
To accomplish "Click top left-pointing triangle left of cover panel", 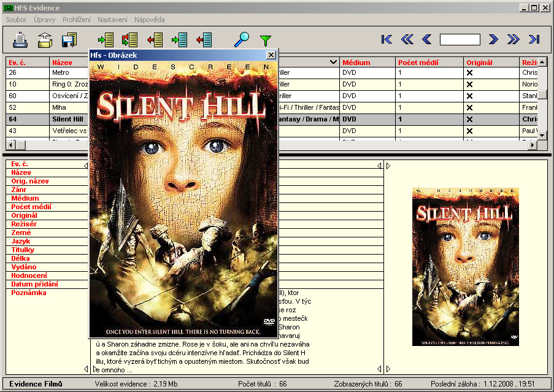I will point(379,166).
